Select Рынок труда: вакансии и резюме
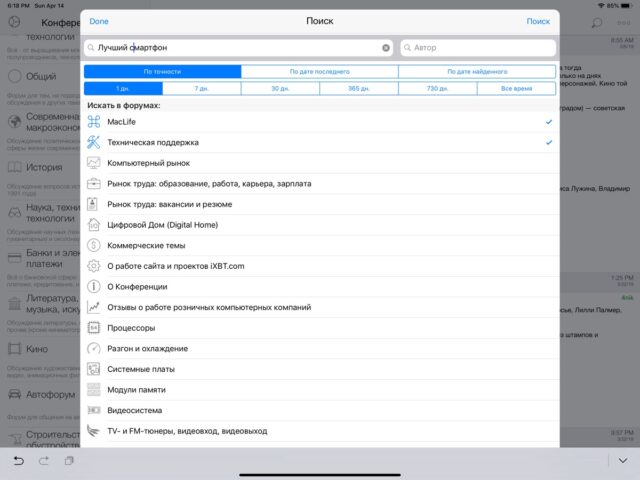This screenshot has width=640, height=480. [x=320, y=204]
